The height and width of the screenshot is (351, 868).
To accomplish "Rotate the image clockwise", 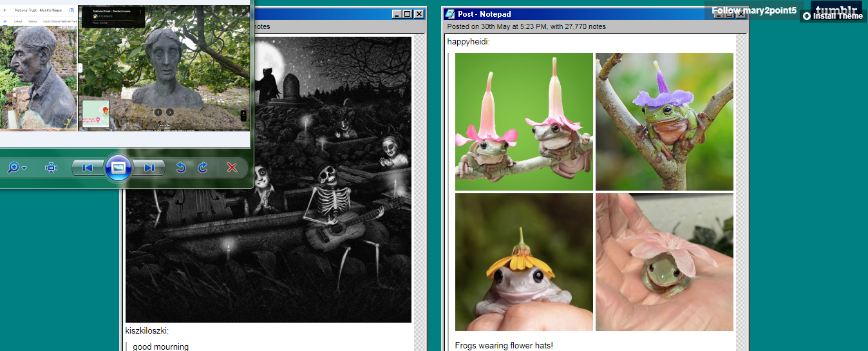I will pyautogui.click(x=203, y=168).
